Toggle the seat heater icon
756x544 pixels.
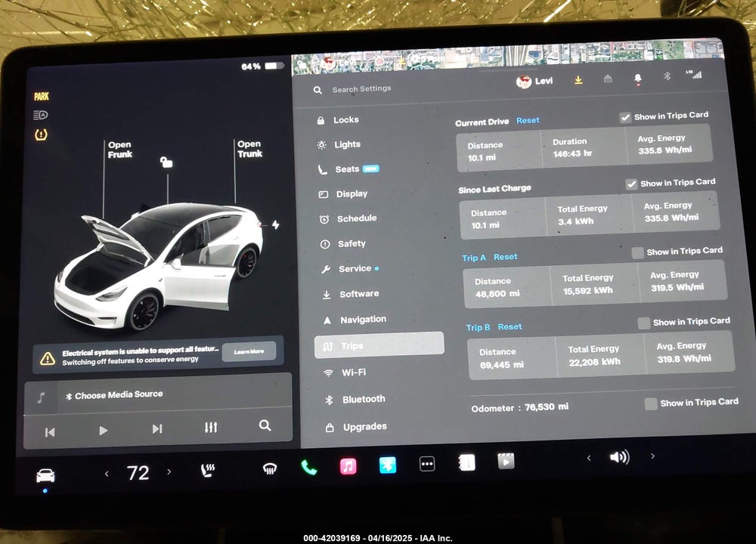click(x=208, y=470)
